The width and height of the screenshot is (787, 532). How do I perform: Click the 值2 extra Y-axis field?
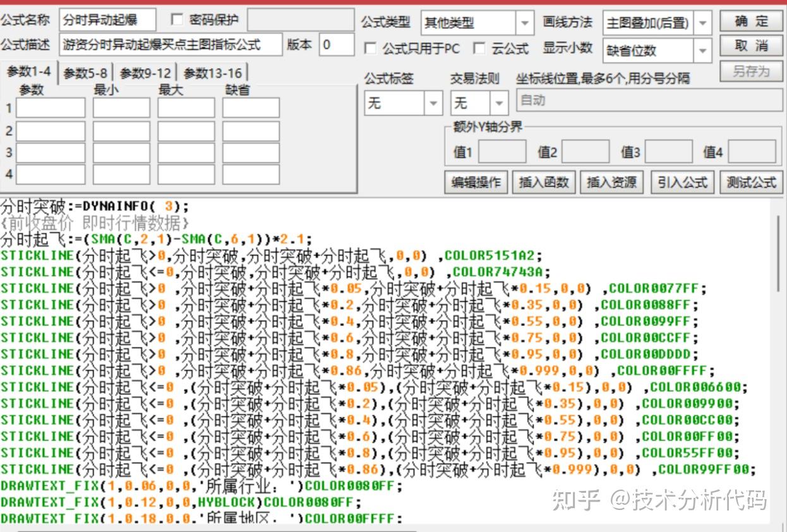(586, 152)
